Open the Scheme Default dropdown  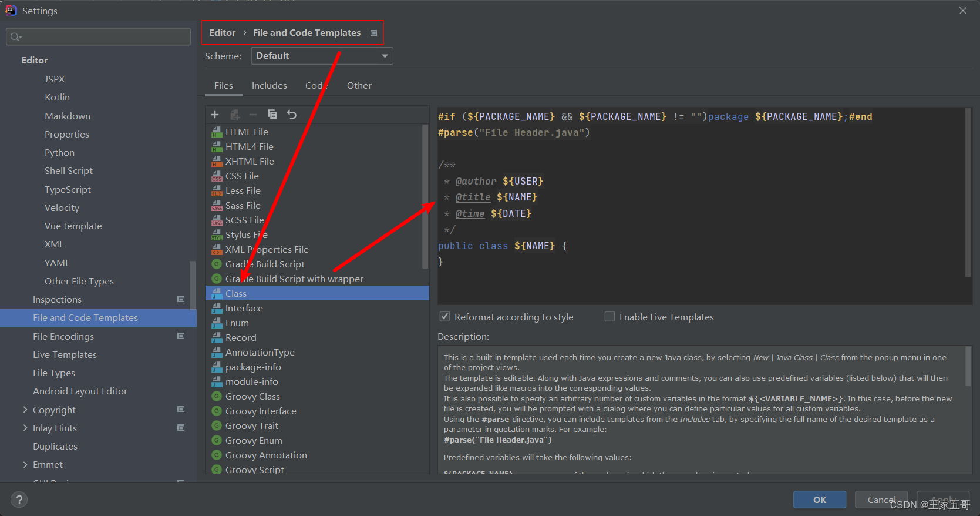click(322, 56)
